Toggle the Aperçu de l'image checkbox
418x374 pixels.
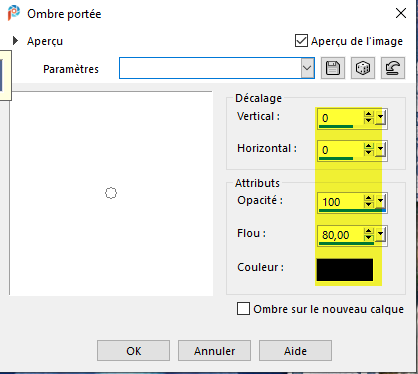point(301,41)
